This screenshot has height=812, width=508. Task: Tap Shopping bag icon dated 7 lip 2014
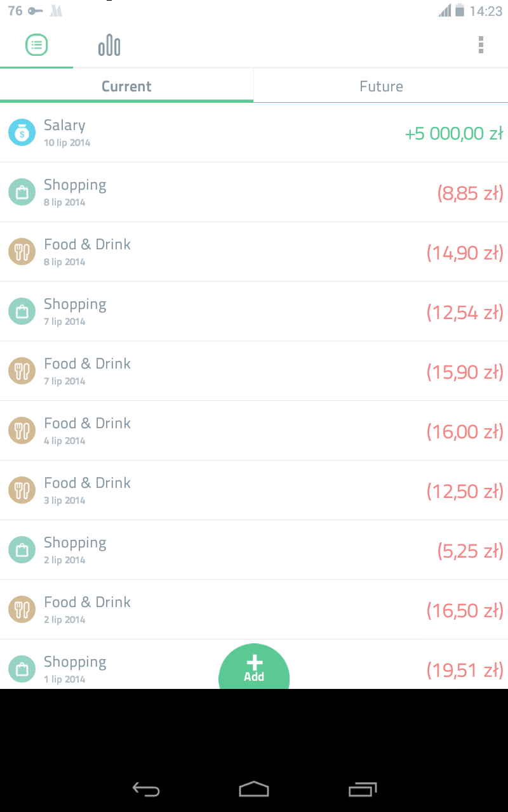click(x=22, y=311)
